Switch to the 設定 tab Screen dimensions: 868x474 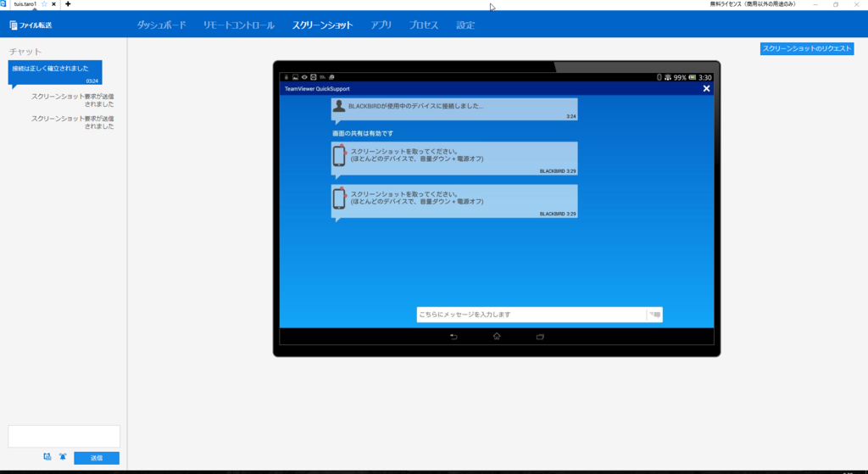click(x=465, y=25)
